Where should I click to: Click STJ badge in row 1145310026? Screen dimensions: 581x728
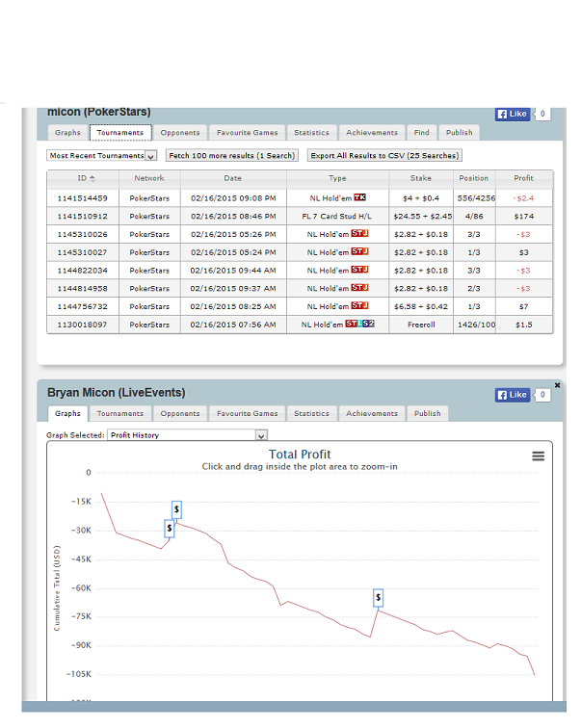(359, 233)
